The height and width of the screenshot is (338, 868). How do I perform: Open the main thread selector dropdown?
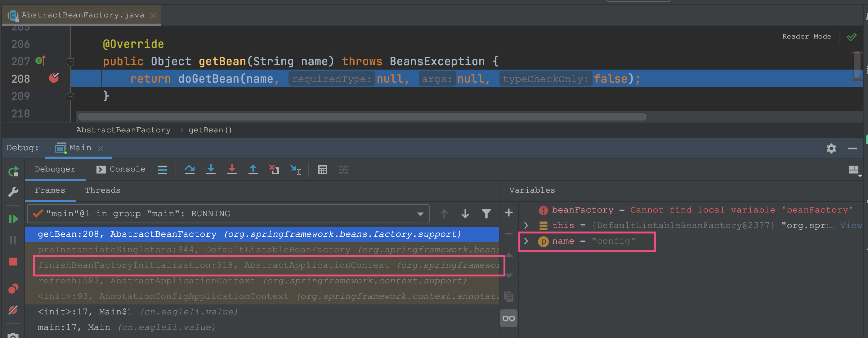point(228,213)
